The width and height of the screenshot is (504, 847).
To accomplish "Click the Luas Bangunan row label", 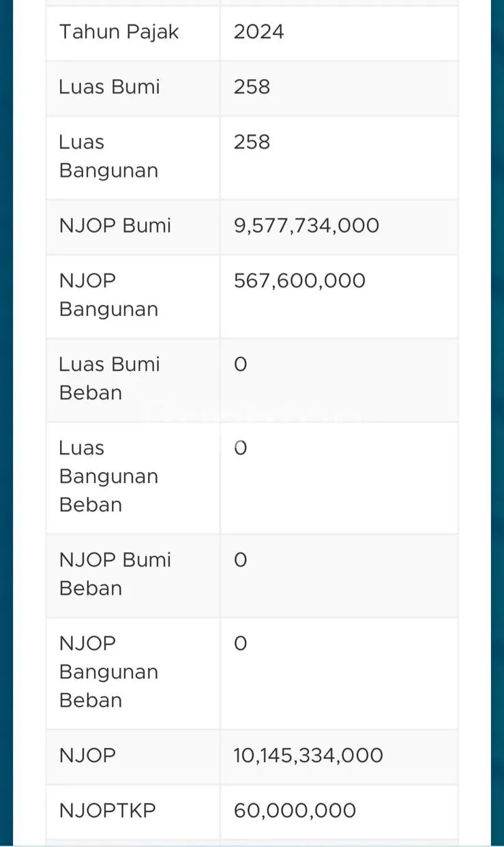I will [x=108, y=156].
